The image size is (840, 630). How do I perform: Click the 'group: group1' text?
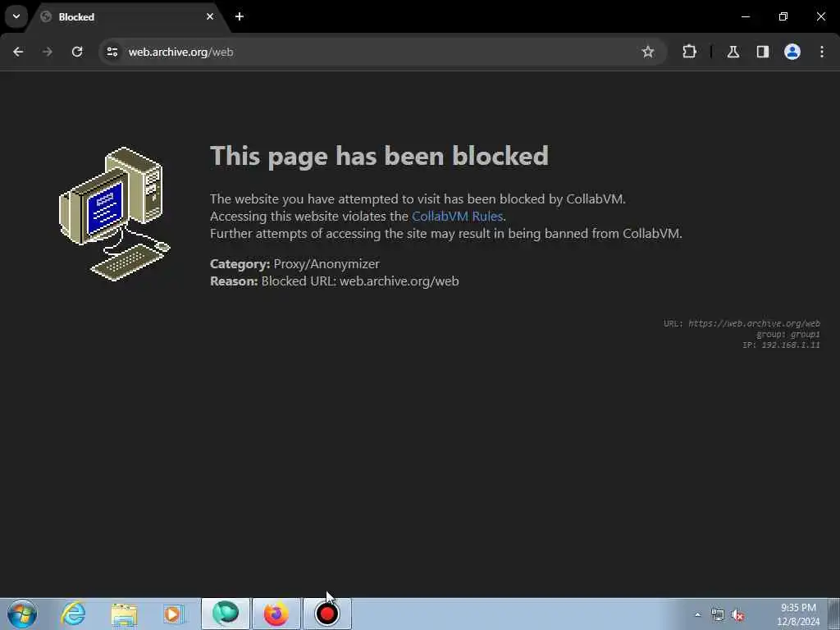tap(788, 335)
